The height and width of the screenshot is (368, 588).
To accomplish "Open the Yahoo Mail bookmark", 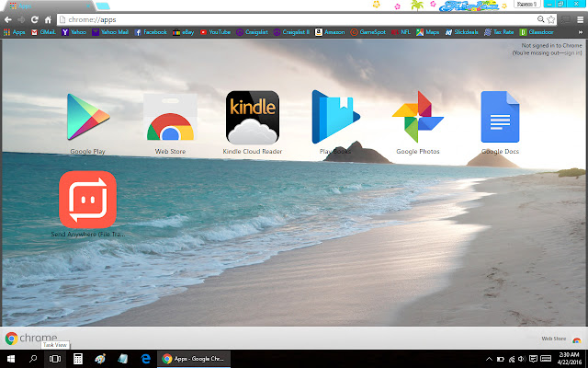I will [110, 32].
